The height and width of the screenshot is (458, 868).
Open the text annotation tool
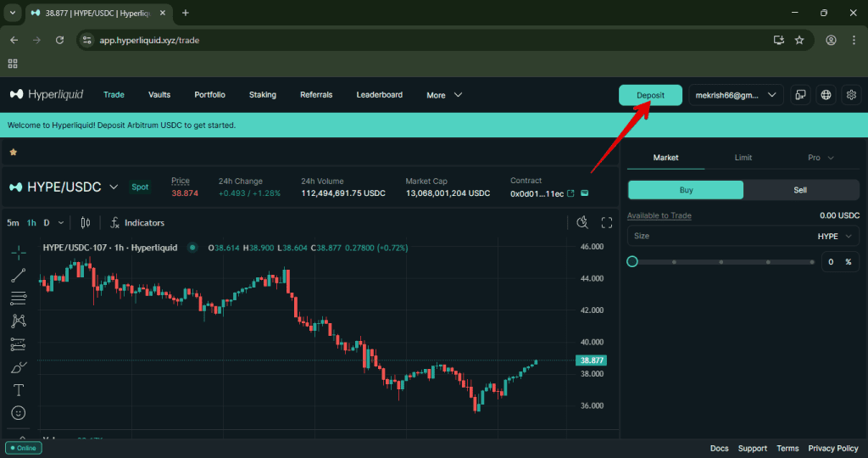tap(18, 390)
